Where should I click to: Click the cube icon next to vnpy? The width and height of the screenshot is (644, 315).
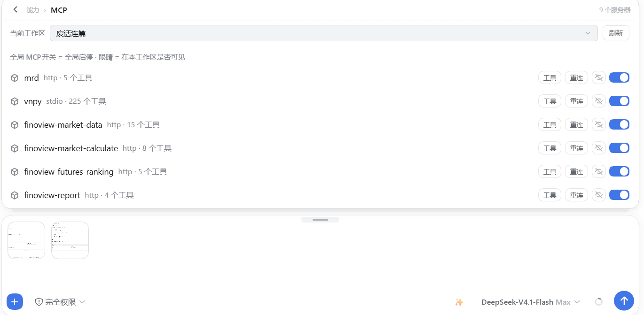click(15, 101)
